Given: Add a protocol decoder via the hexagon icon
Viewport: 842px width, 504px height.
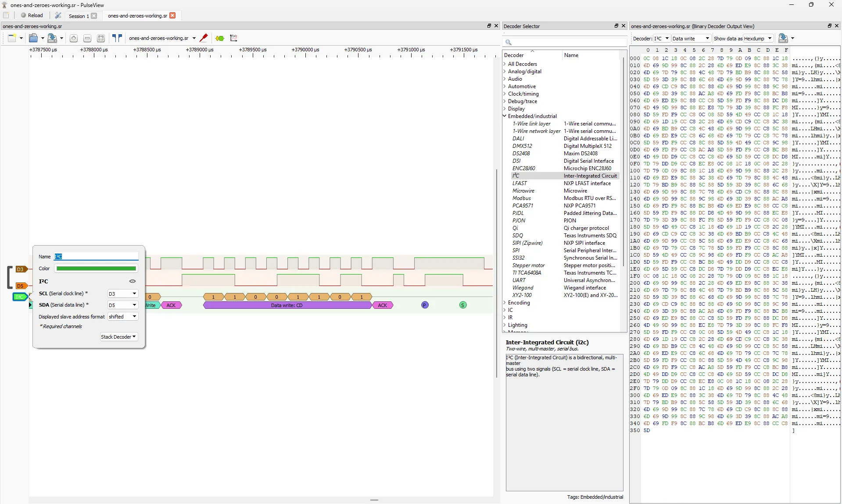Looking at the screenshot, I should 219,38.
